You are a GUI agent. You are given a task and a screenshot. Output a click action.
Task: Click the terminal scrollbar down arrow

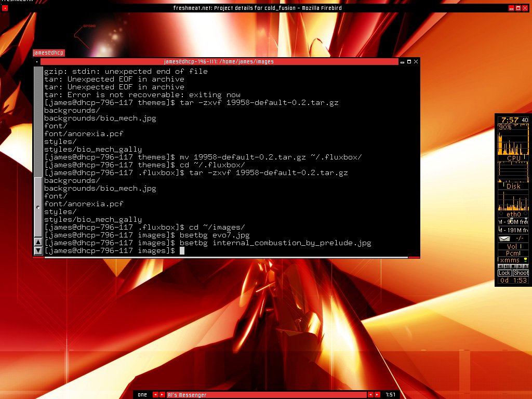[38, 250]
